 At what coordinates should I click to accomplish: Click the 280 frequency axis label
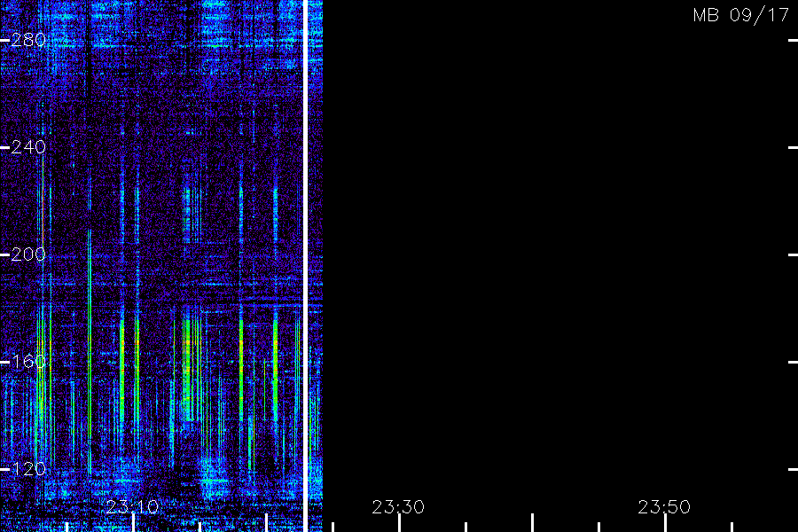click(x=28, y=40)
